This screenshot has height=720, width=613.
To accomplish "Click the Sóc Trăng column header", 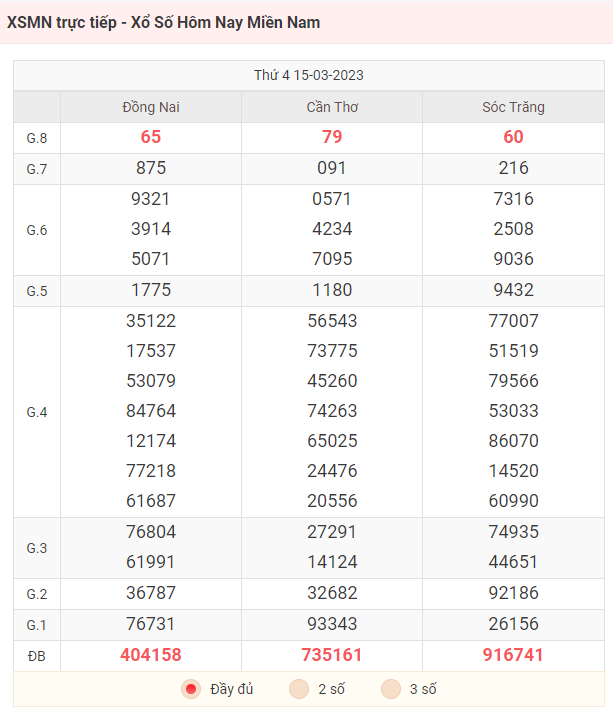I will 513,107.
